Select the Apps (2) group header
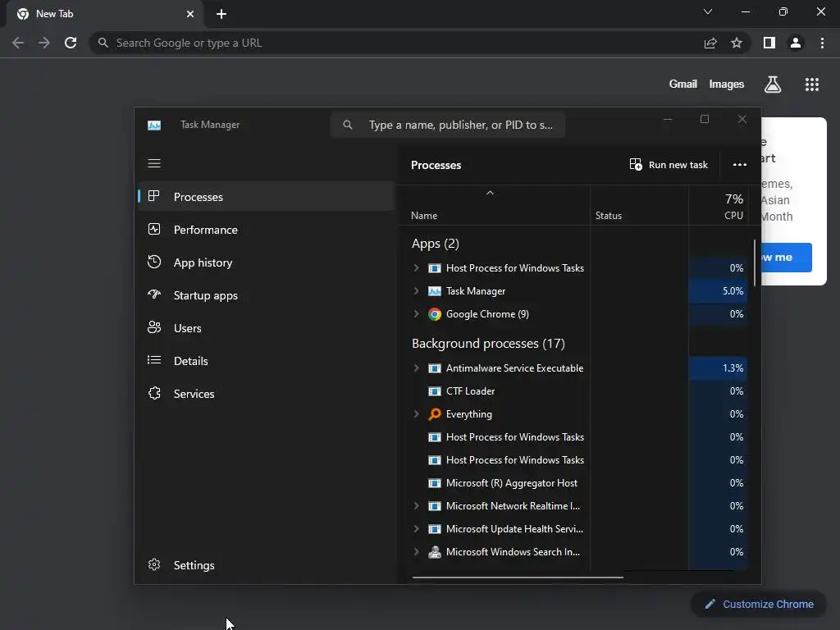This screenshot has width=840, height=630. [436, 244]
